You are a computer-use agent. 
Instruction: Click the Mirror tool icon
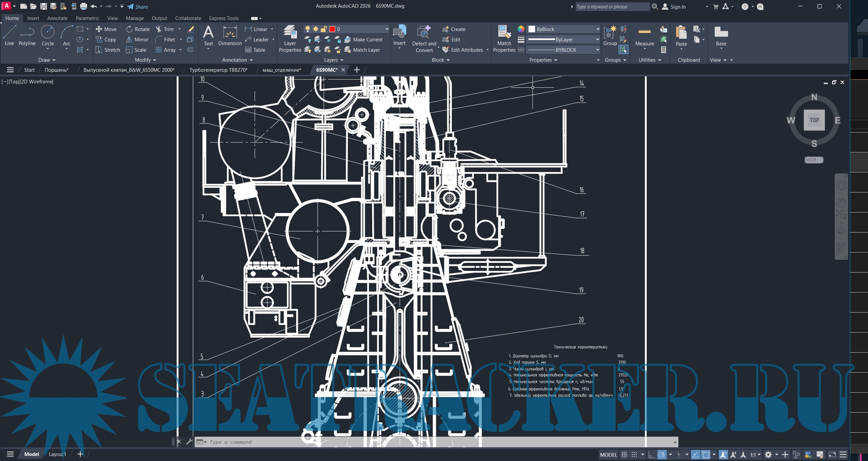pyautogui.click(x=129, y=39)
